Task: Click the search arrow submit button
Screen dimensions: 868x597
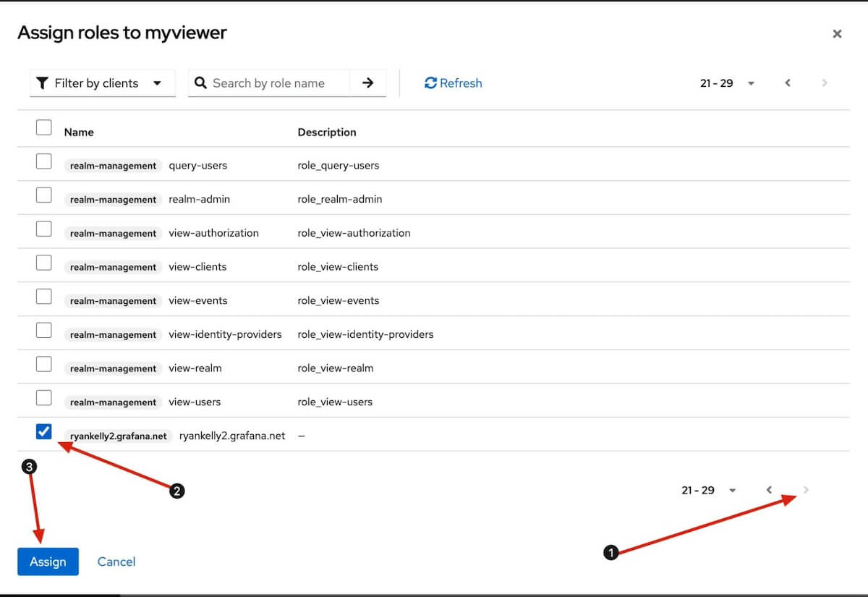Action: click(x=367, y=83)
